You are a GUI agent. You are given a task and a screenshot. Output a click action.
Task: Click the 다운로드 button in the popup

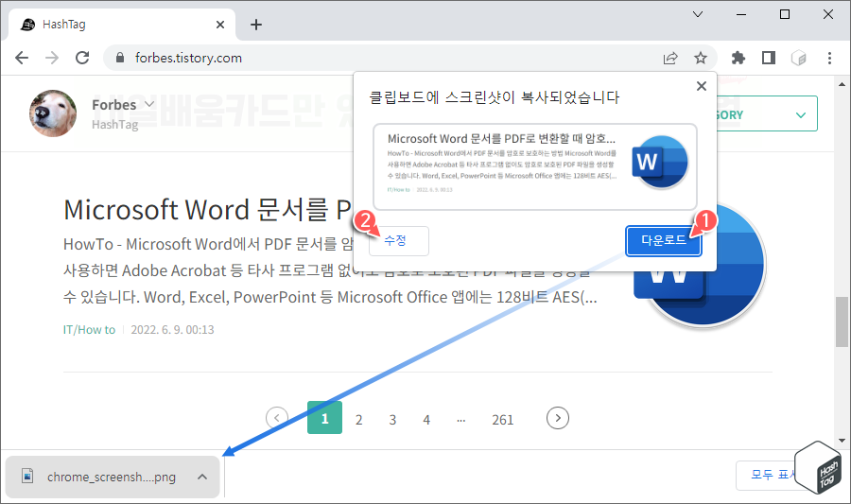pyautogui.click(x=663, y=240)
